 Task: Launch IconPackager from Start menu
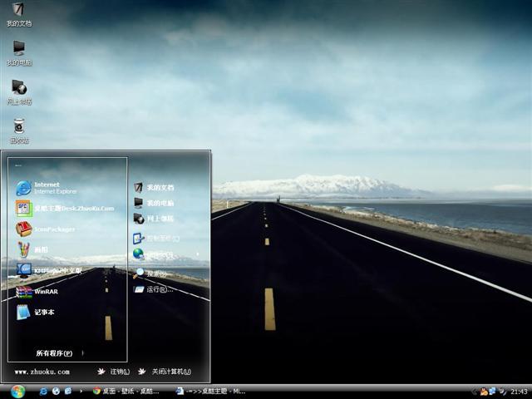55,229
